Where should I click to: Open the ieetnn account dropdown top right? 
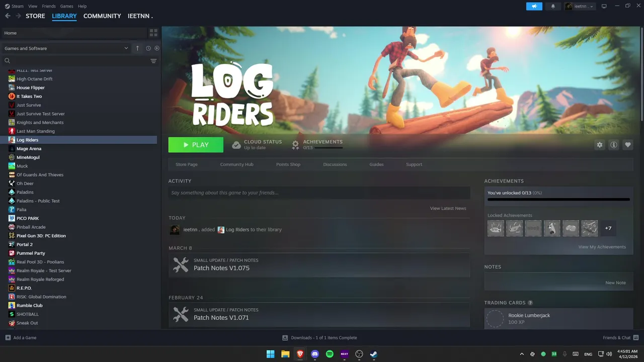pos(580,6)
